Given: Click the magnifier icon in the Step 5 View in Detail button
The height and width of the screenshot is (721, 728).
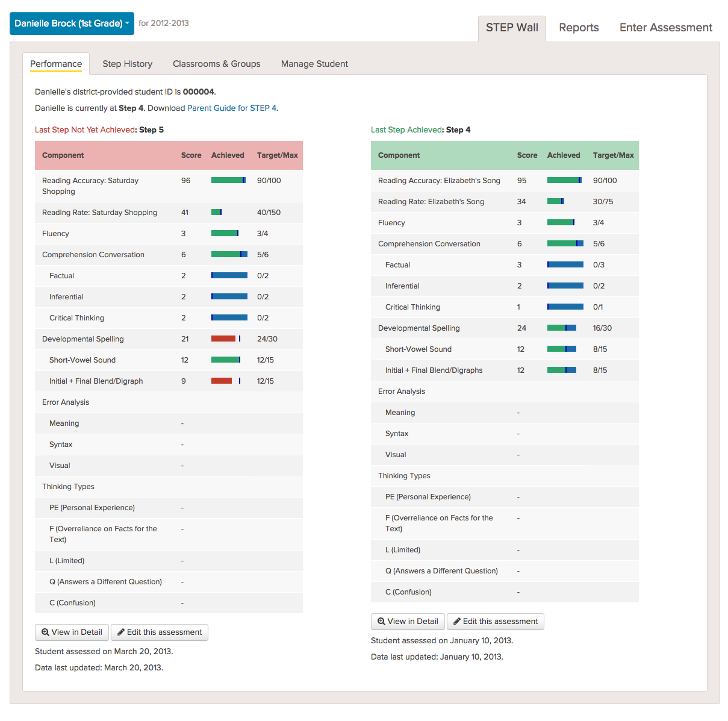Looking at the screenshot, I should coord(45,632).
